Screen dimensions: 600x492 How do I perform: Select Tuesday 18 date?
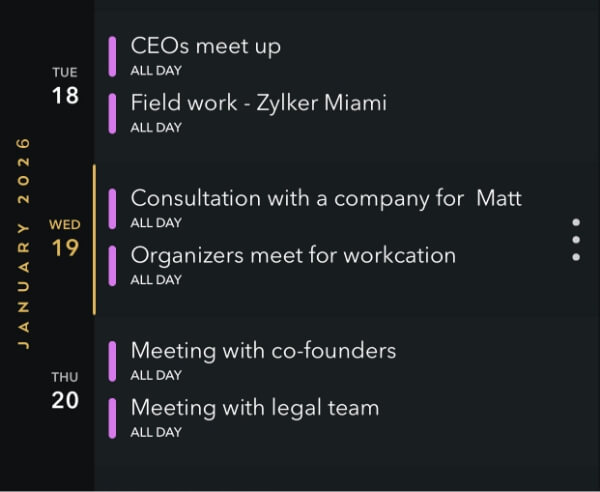pyautogui.click(x=65, y=87)
